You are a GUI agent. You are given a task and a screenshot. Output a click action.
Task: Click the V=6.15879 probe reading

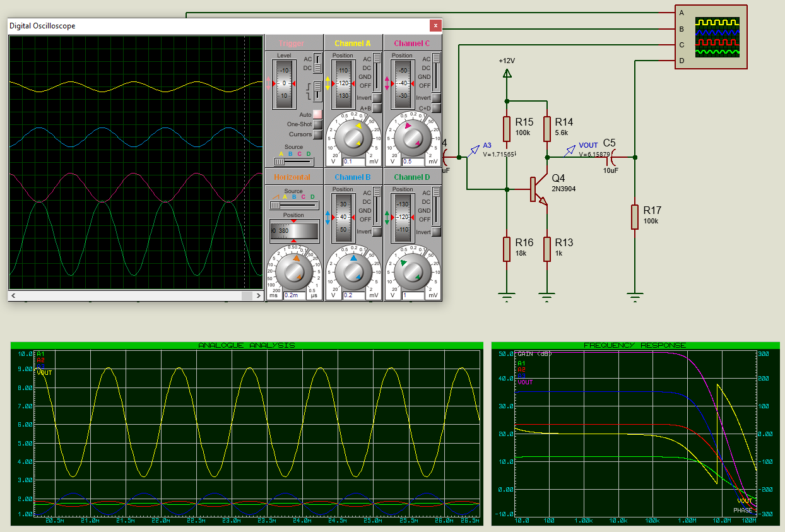(594, 154)
